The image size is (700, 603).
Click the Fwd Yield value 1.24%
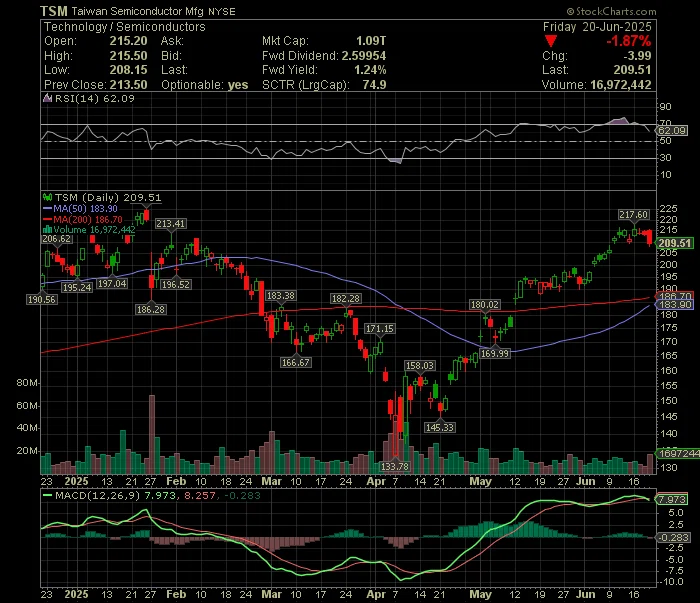pyautogui.click(x=370, y=70)
